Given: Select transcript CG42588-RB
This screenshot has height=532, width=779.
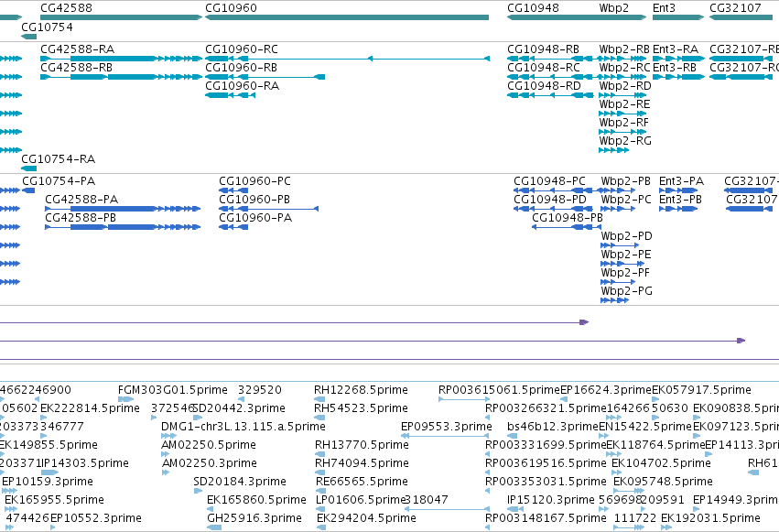Looking at the screenshot, I should tap(121, 77).
